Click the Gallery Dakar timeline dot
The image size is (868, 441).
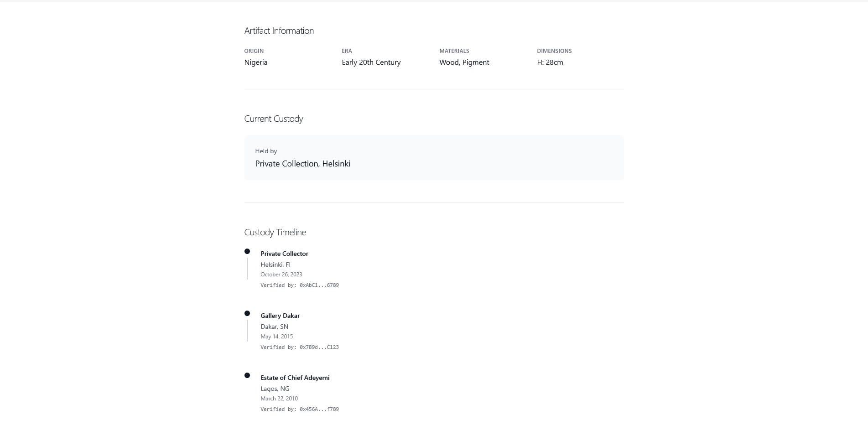click(247, 313)
